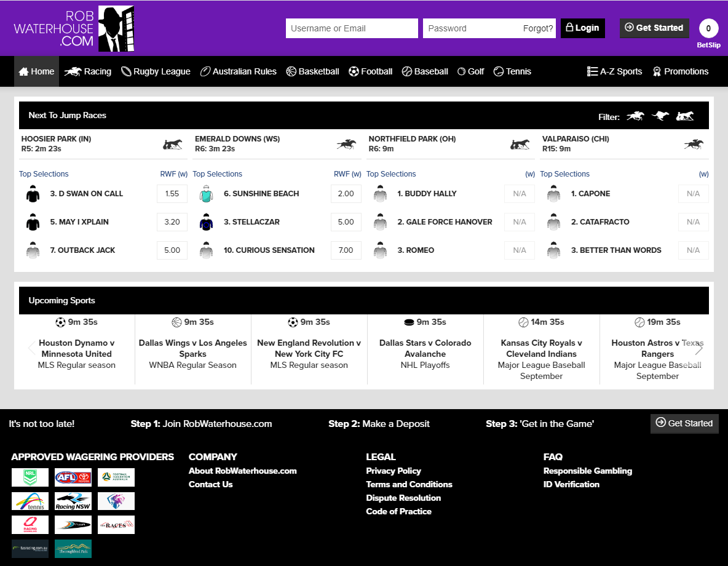Click Tennis Australia provider logo
Image resolution: width=728 pixels, height=566 pixels.
30,501
